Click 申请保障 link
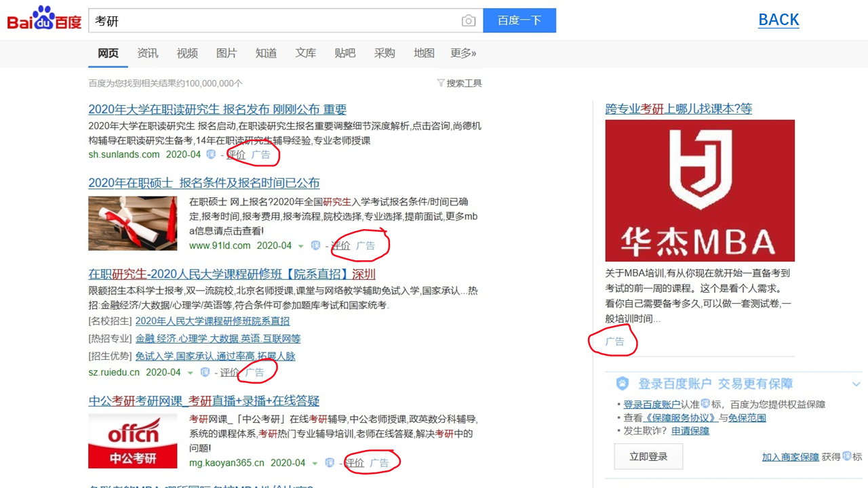The image size is (868, 488). pos(690,430)
